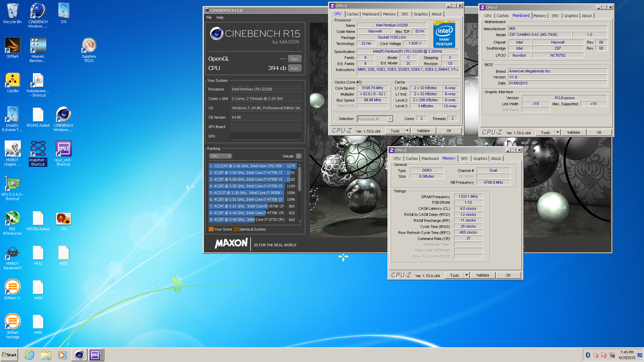The height and width of the screenshot is (362, 644).
Task: Select the 4502 file icon
Action: click(x=63, y=255)
